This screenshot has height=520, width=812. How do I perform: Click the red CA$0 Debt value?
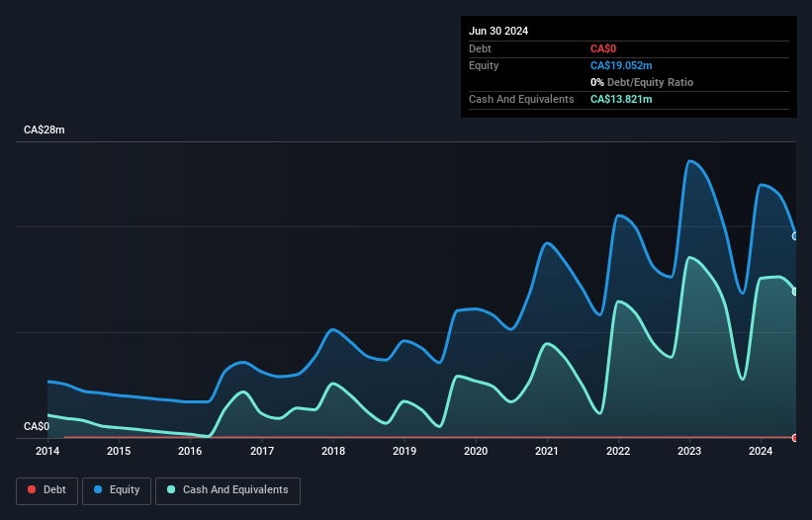tap(604, 48)
